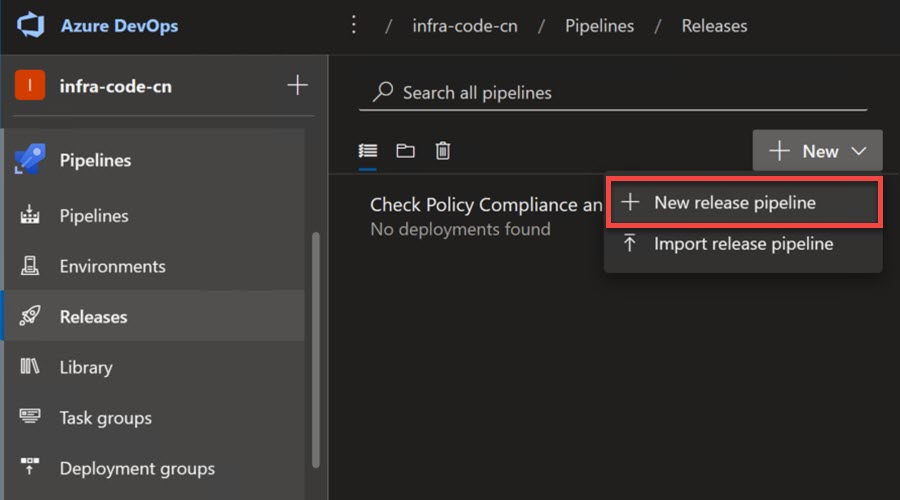The image size is (900, 500).
Task: Open the deleted pipelines trash icon
Action: (443, 151)
